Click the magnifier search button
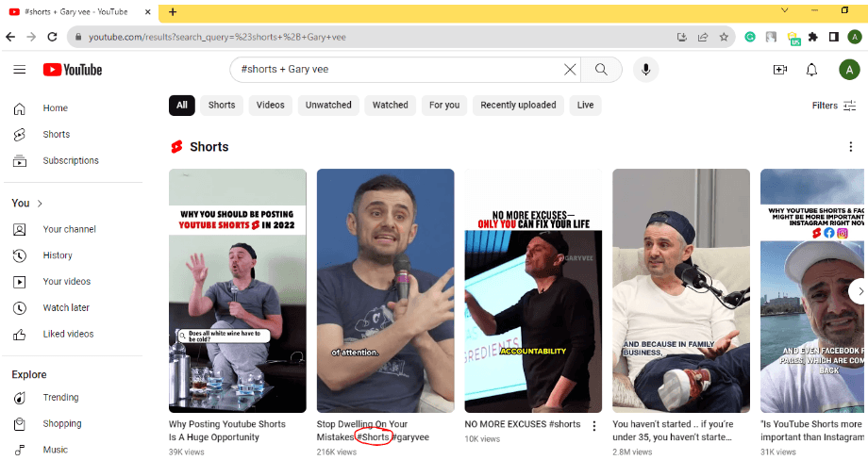Image resolution: width=868 pixels, height=460 pixels. (601, 70)
